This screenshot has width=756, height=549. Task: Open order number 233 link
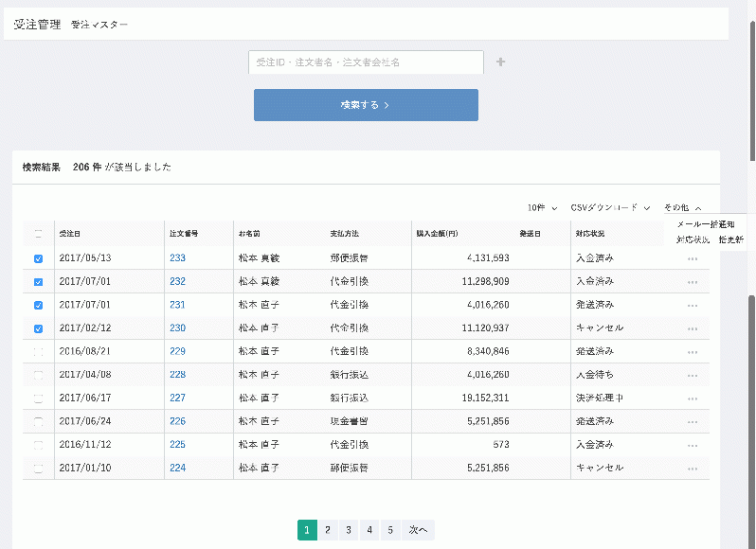[x=177, y=258]
